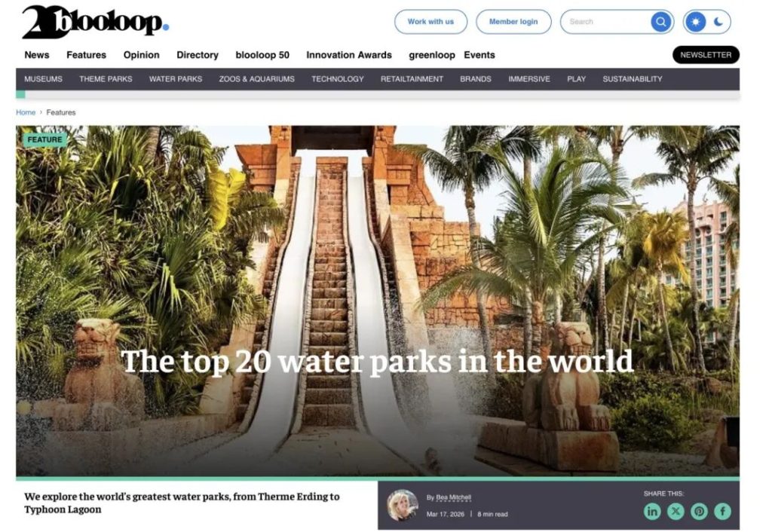Image resolution: width=772 pixels, height=532 pixels.
Task: Subscribe via the NEWSLETTER button
Action: pyautogui.click(x=706, y=54)
